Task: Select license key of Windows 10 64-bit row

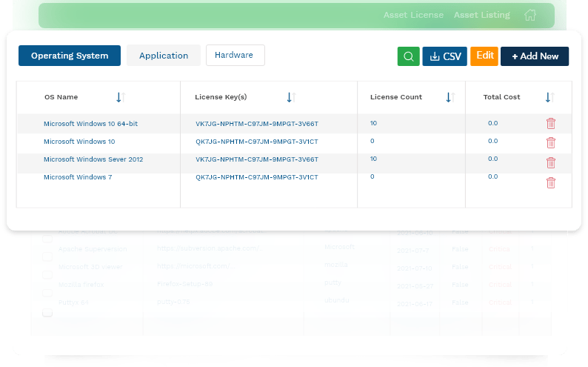Action: [x=257, y=124]
